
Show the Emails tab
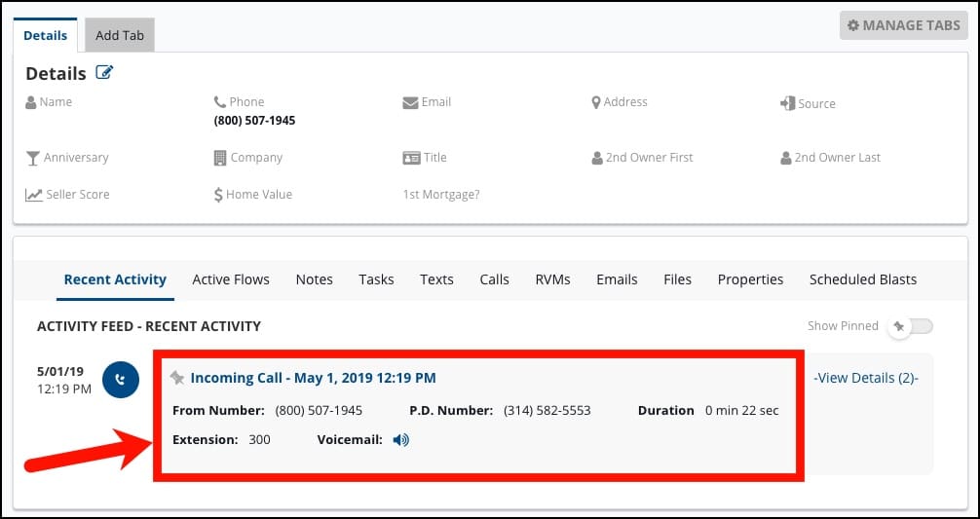pos(617,279)
